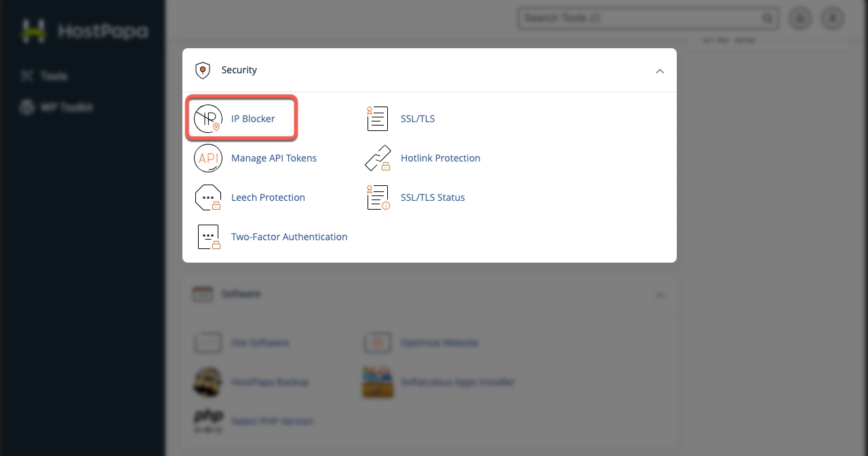
Task: Click the search magnifier icon
Action: click(x=768, y=18)
